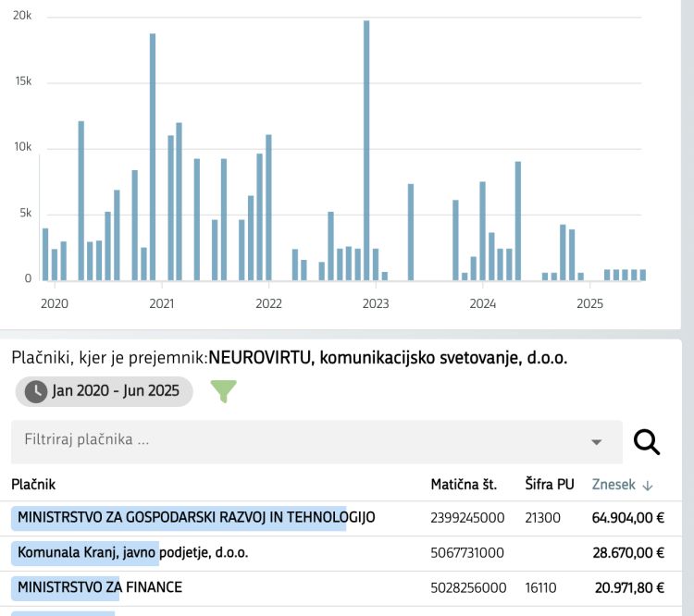Click the magnifying glass search icon
Image resolution: width=694 pixels, height=616 pixels.
(x=646, y=442)
